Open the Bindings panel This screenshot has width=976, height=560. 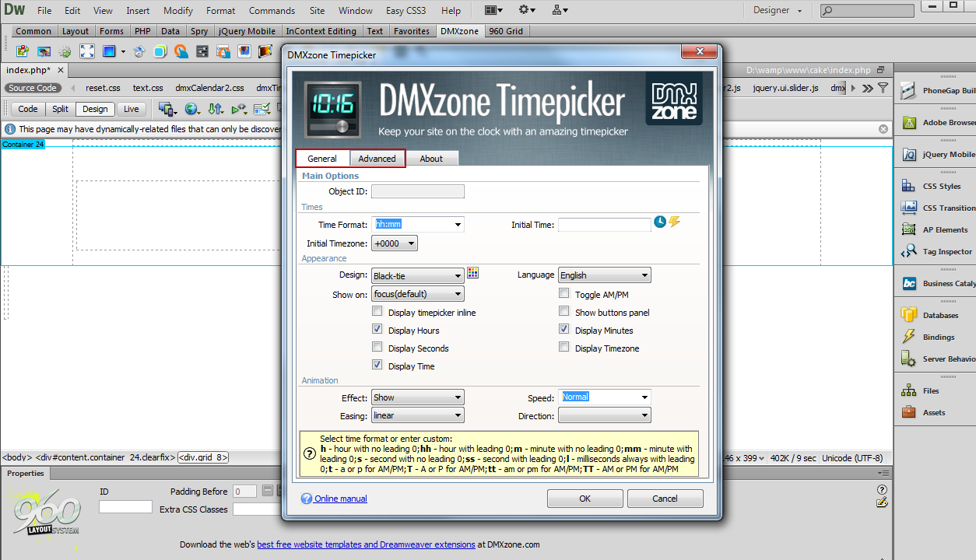[x=937, y=337]
